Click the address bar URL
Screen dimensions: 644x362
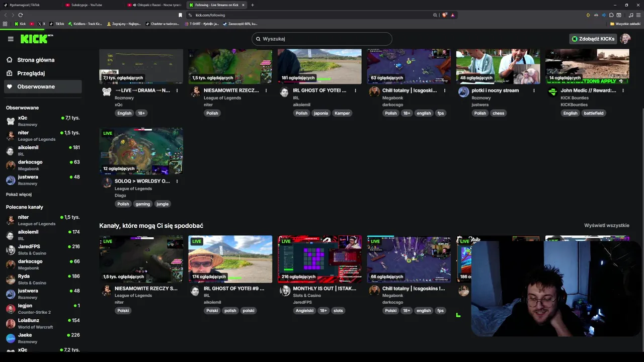210,15
